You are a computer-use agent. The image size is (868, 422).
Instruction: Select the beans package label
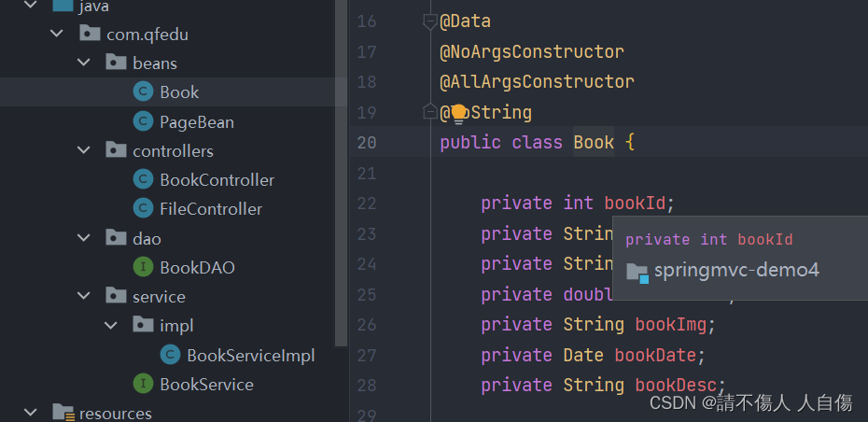155,63
